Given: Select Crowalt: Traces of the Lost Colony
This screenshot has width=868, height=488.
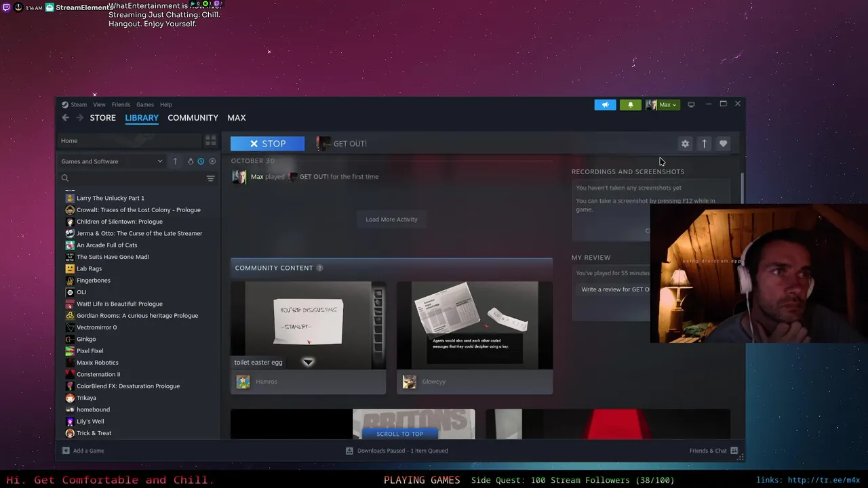Looking at the screenshot, I should (139, 209).
